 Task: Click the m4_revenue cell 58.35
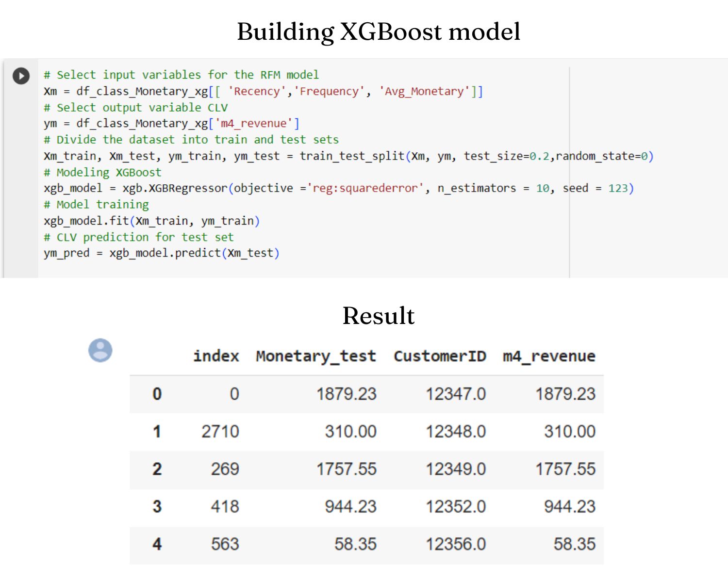pyautogui.click(x=574, y=544)
